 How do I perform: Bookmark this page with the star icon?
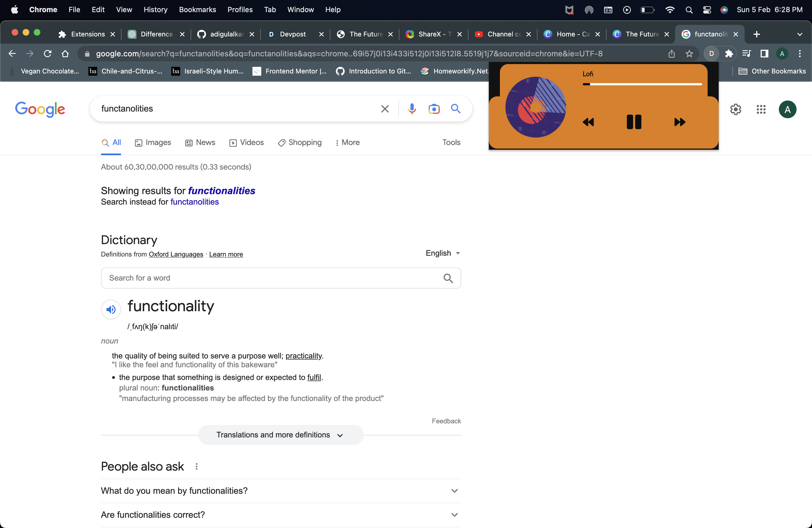point(689,54)
